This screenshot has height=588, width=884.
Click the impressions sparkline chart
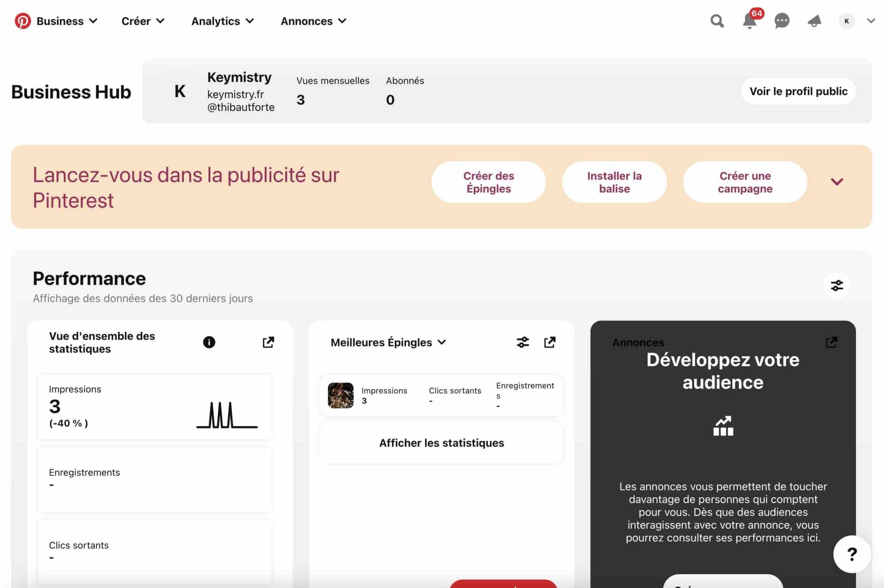pos(227,415)
